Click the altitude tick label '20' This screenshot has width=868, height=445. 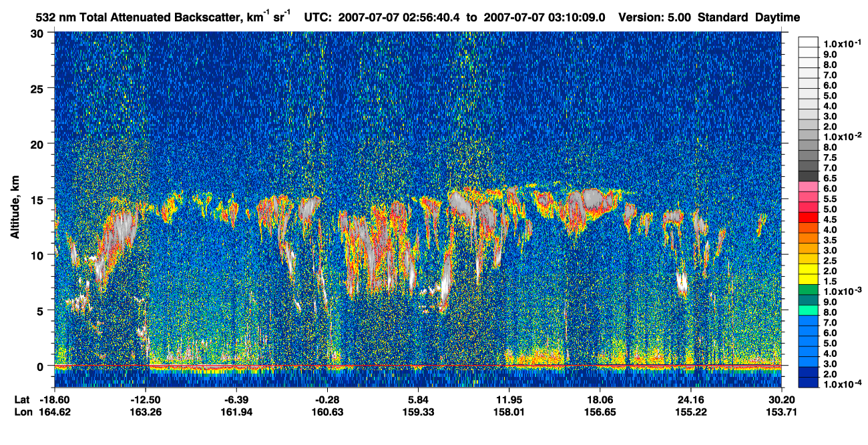[39, 143]
